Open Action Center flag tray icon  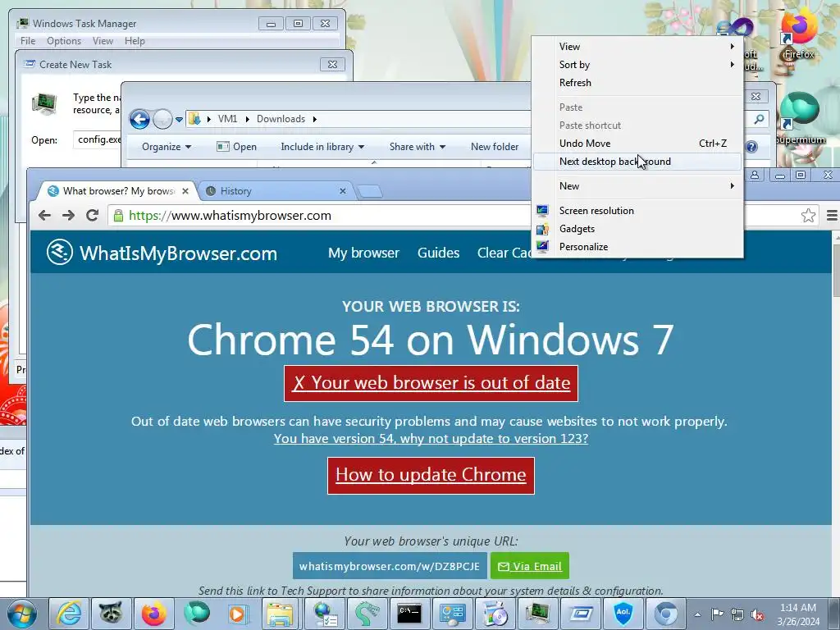point(717,614)
